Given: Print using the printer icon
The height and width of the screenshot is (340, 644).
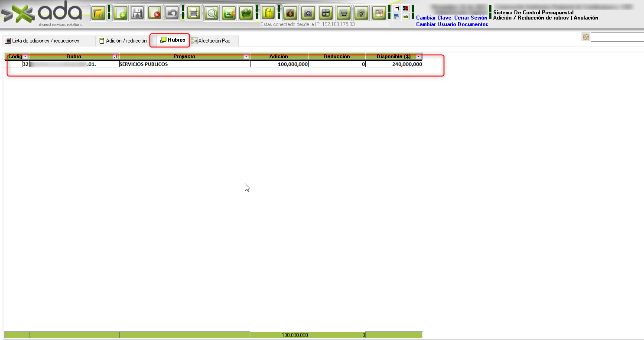Looking at the screenshot, I should (x=194, y=13).
